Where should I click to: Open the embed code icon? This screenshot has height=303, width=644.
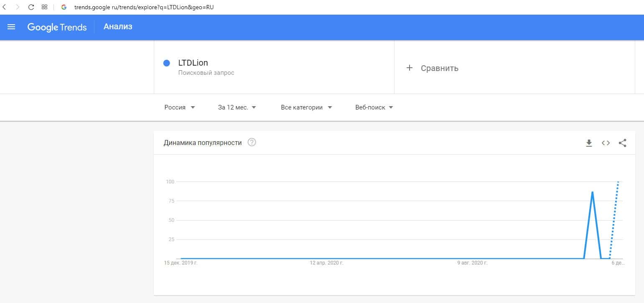pos(606,143)
